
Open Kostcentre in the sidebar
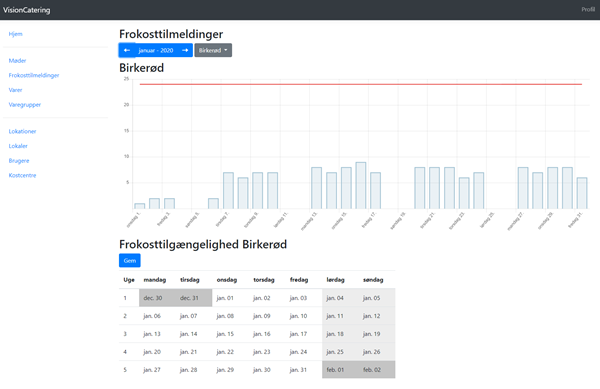point(23,175)
